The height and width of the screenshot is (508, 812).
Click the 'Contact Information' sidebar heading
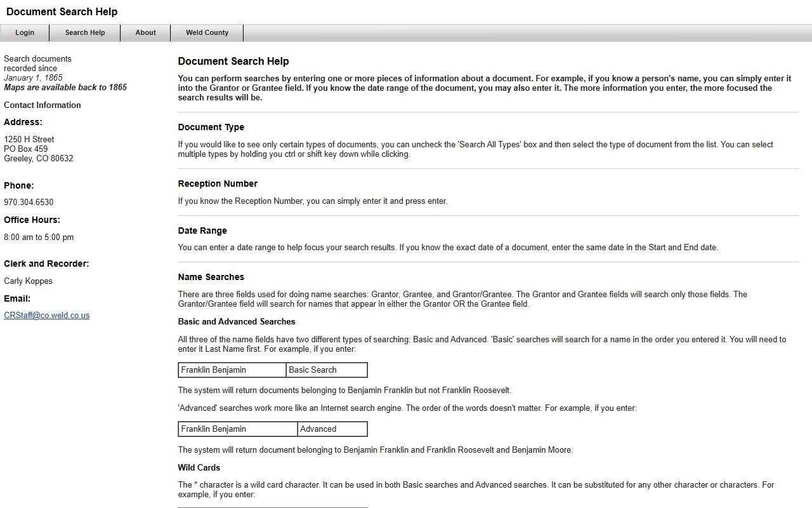click(x=43, y=105)
